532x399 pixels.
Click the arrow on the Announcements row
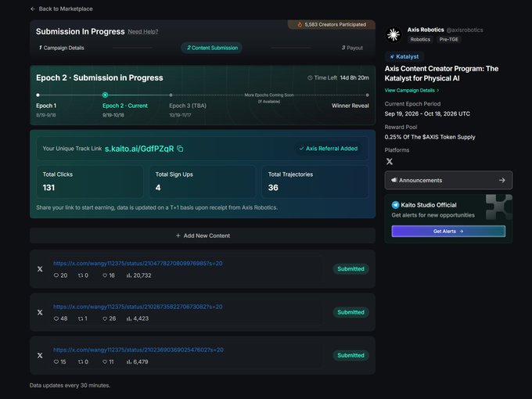[501, 180]
